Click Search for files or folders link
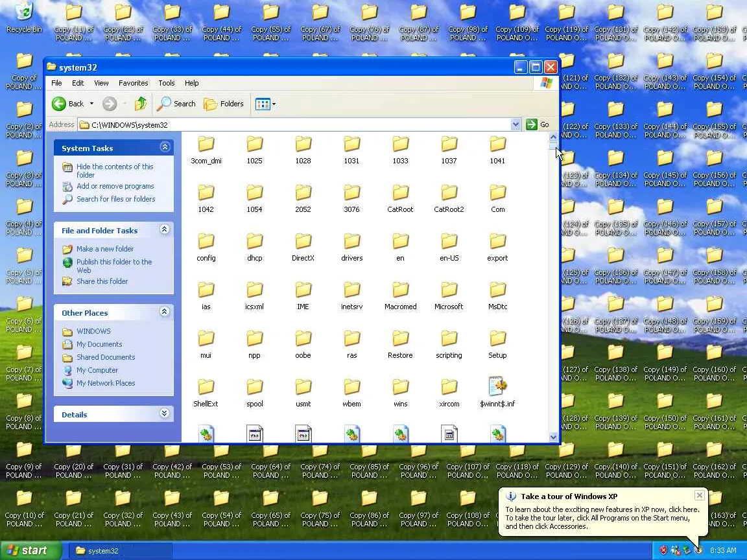The image size is (747, 560). tap(116, 199)
